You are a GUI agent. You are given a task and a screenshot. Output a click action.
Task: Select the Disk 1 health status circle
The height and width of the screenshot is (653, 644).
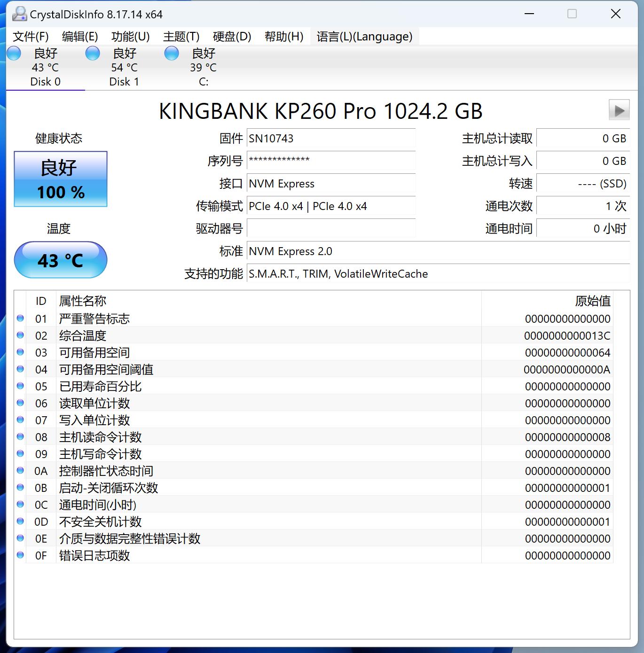pos(93,54)
